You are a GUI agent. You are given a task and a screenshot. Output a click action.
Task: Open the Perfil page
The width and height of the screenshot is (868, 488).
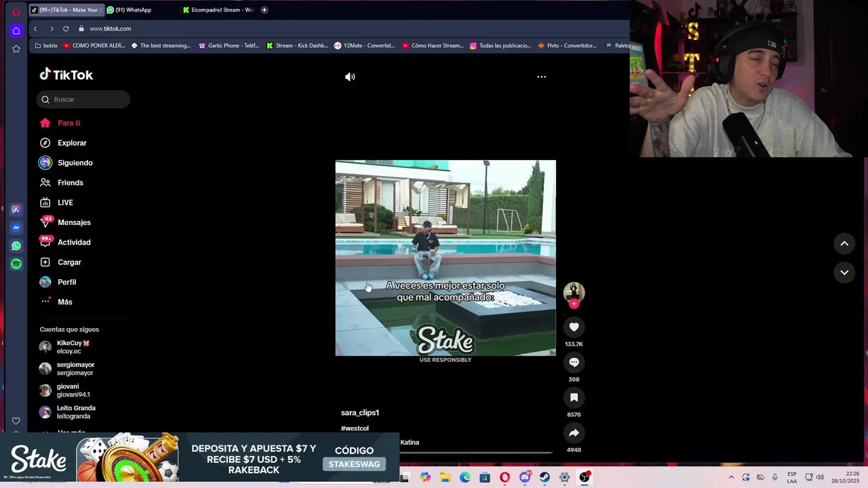(58, 282)
